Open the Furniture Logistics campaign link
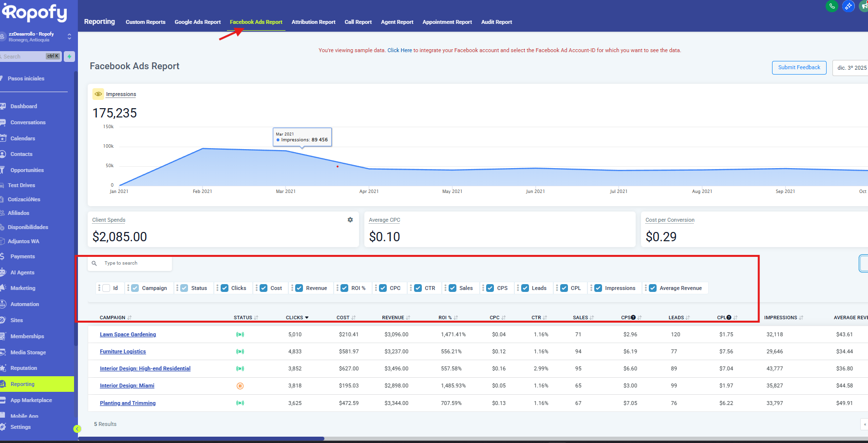The width and height of the screenshot is (868, 443). (123, 351)
